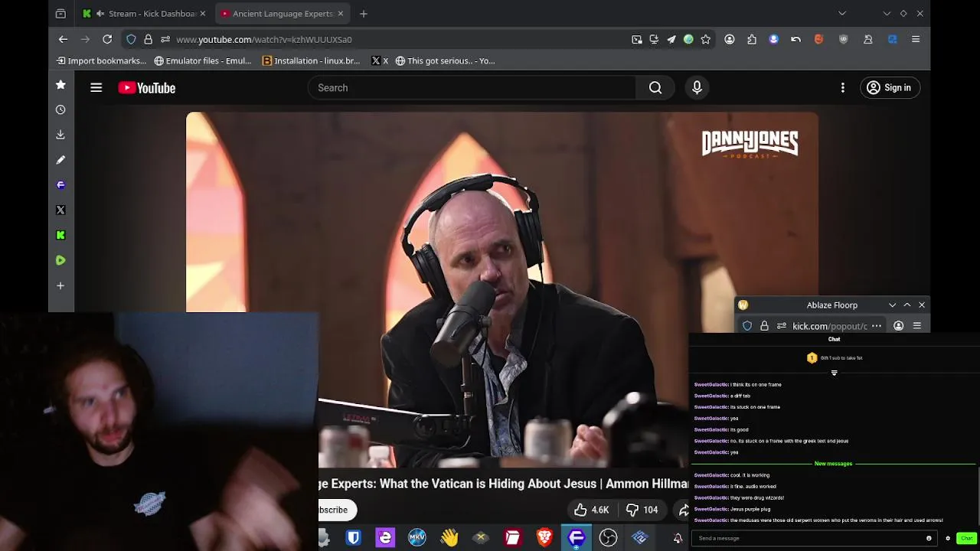Screen dimensions: 980x551
Task: Open the X bookmark
Action: click(x=380, y=60)
